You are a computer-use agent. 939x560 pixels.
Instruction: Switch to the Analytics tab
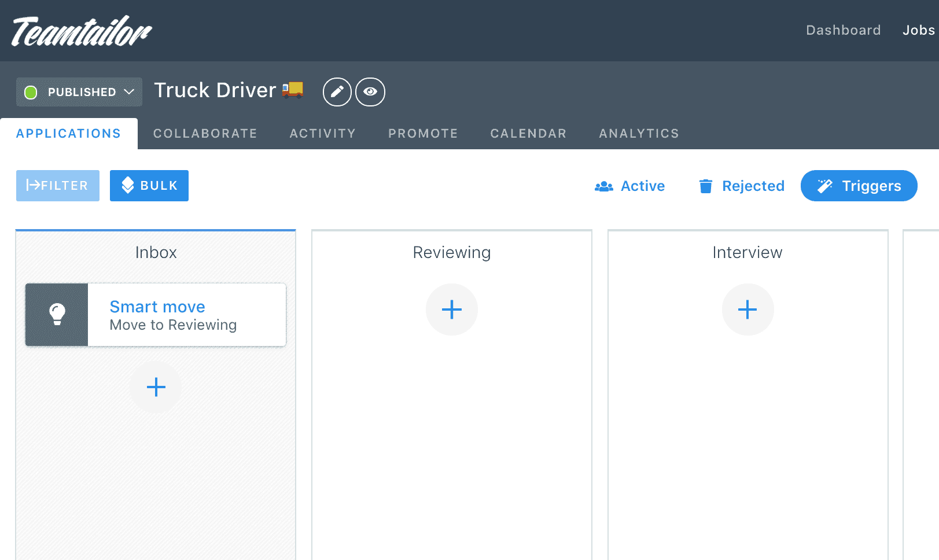[x=639, y=134]
